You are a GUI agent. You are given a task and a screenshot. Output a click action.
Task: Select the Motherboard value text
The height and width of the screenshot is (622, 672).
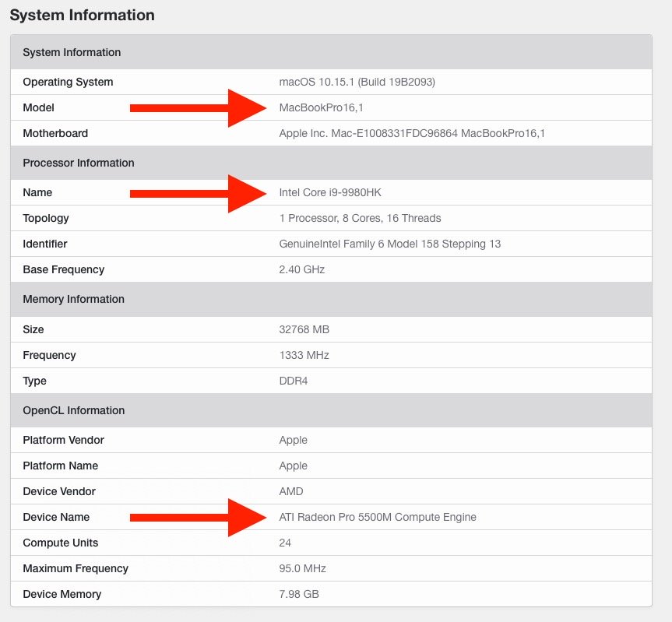point(412,133)
